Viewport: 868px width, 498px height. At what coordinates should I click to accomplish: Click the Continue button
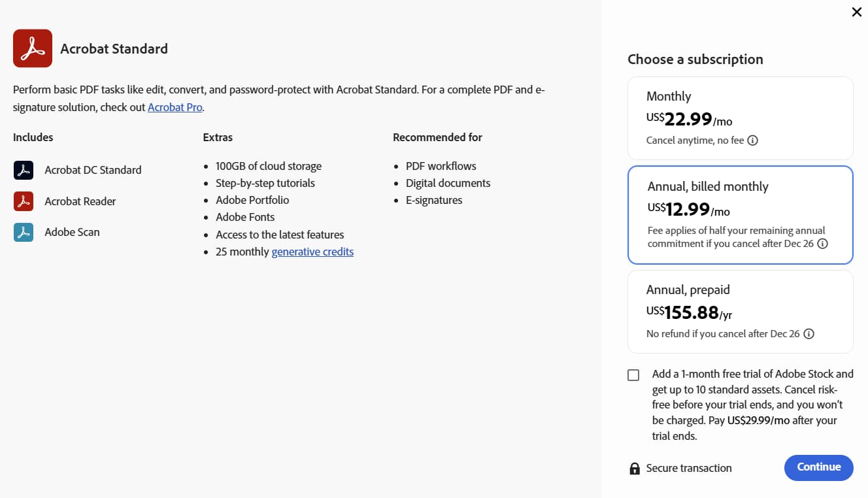[818, 467]
